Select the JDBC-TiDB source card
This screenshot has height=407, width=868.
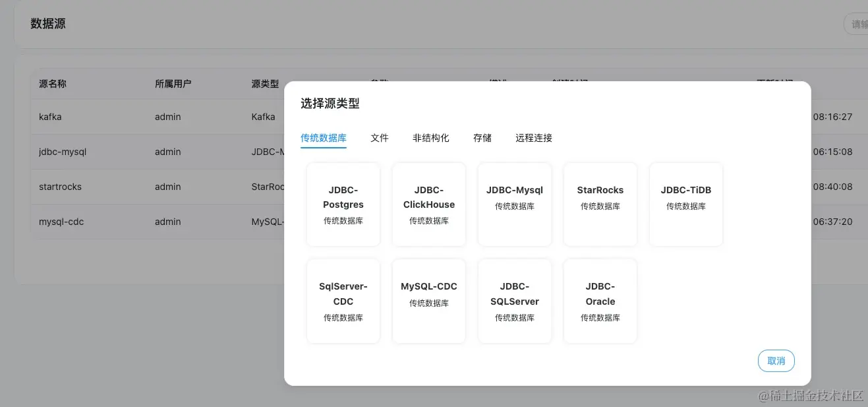686,204
